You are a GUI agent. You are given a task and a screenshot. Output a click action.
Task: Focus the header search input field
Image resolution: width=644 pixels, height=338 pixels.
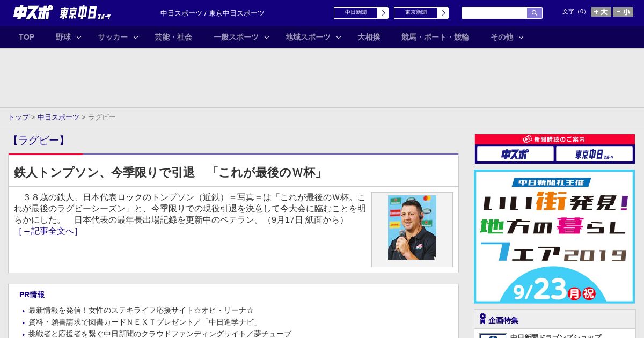[494, 13]
